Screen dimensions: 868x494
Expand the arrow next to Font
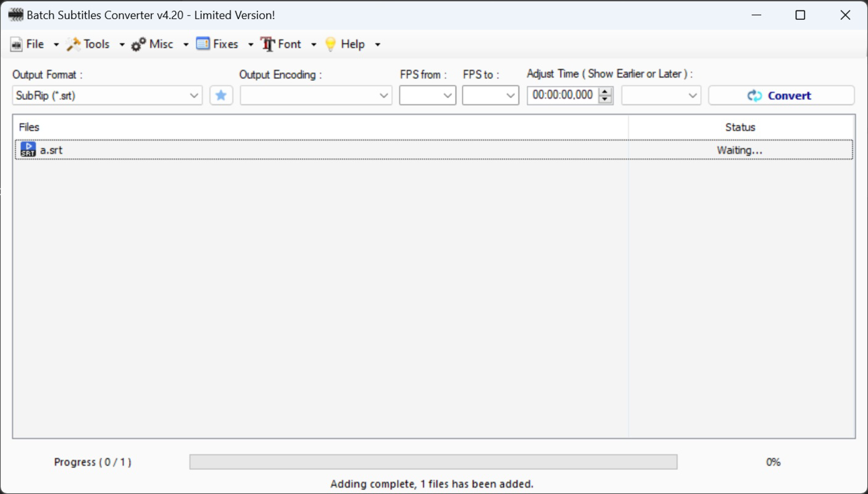(314, 44)
